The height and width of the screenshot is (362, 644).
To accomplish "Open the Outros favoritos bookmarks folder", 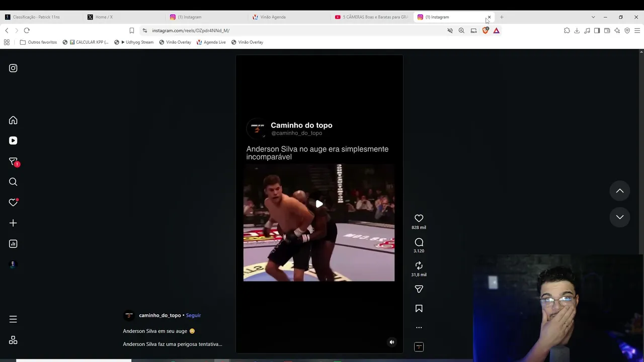I will [x=38, y=42].
